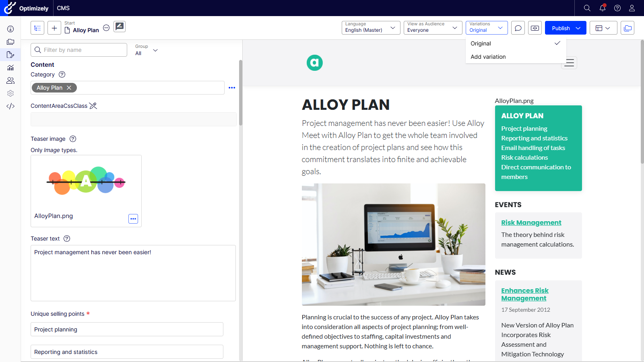Click the CMS product label
644x362 pixels.
pyautogui.click(x=63, y=8)
